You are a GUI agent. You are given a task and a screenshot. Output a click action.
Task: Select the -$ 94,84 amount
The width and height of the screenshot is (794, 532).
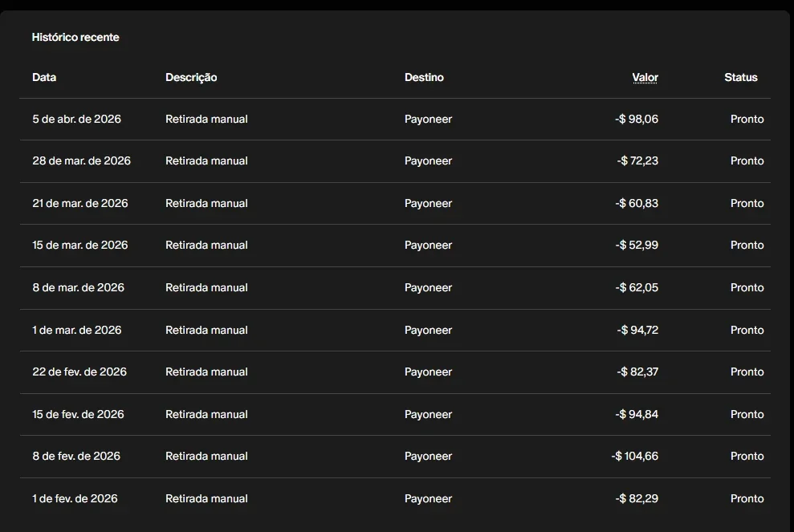(637, 414)
